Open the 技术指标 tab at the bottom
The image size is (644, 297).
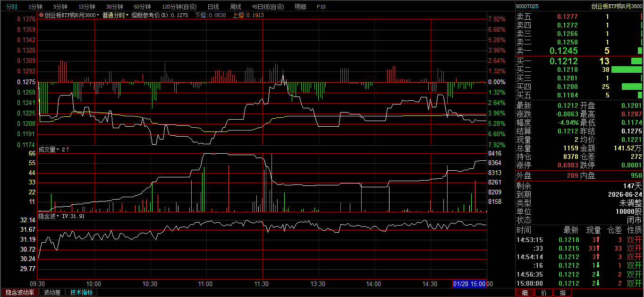pyautogui.click(x=81, y=292)
